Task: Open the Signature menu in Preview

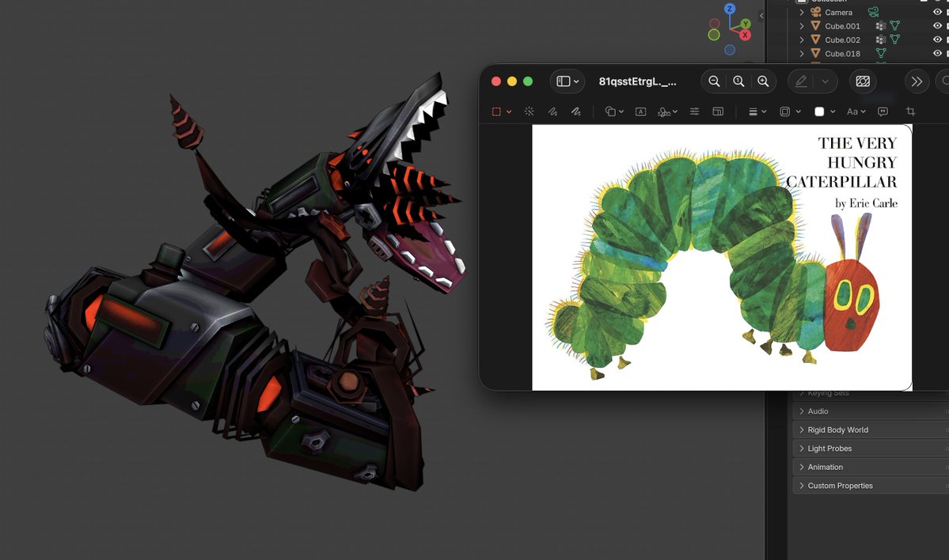Action: (x=667, y=112)
